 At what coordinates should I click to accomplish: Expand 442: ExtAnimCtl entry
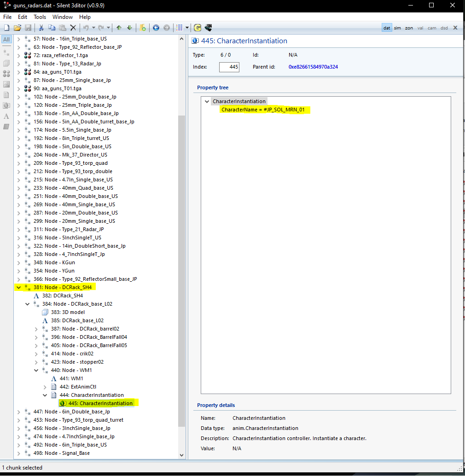45,387
